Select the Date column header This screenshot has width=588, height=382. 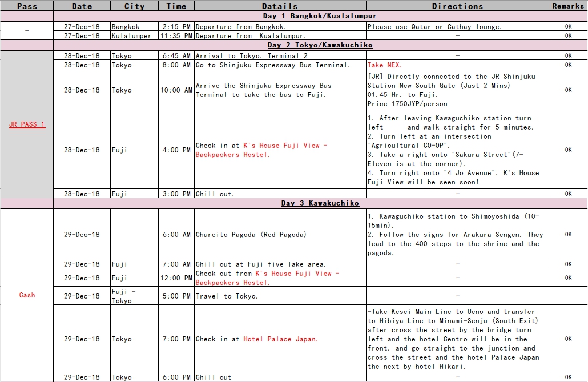(82, 6)
